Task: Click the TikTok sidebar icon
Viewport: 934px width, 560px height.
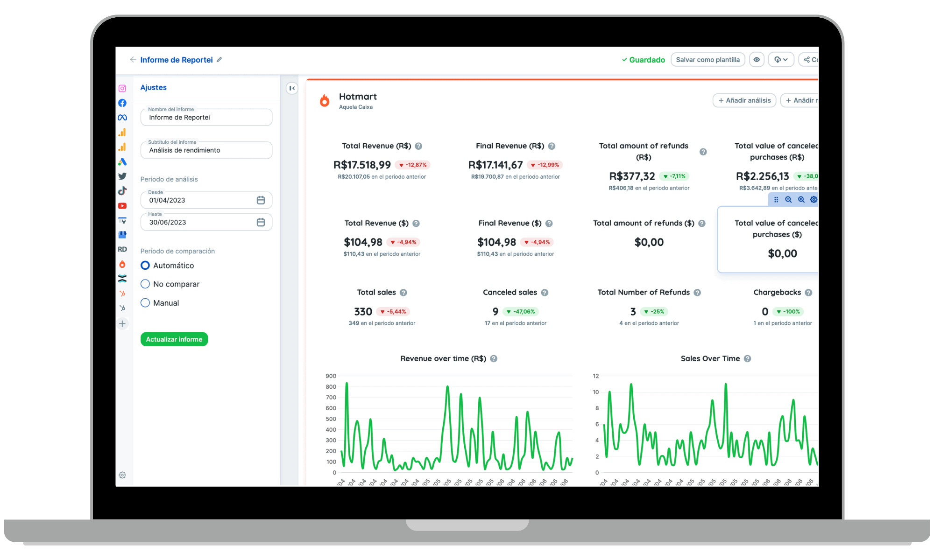Action: point(122,191)
